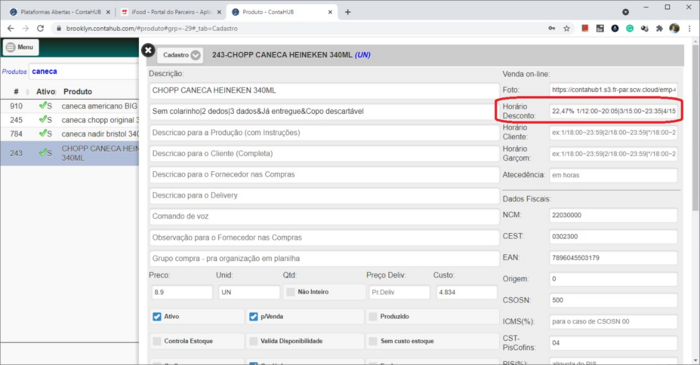Click the Horário Garçom field
This screenshot has width=700, height=365.
click(x=613, y=154)
